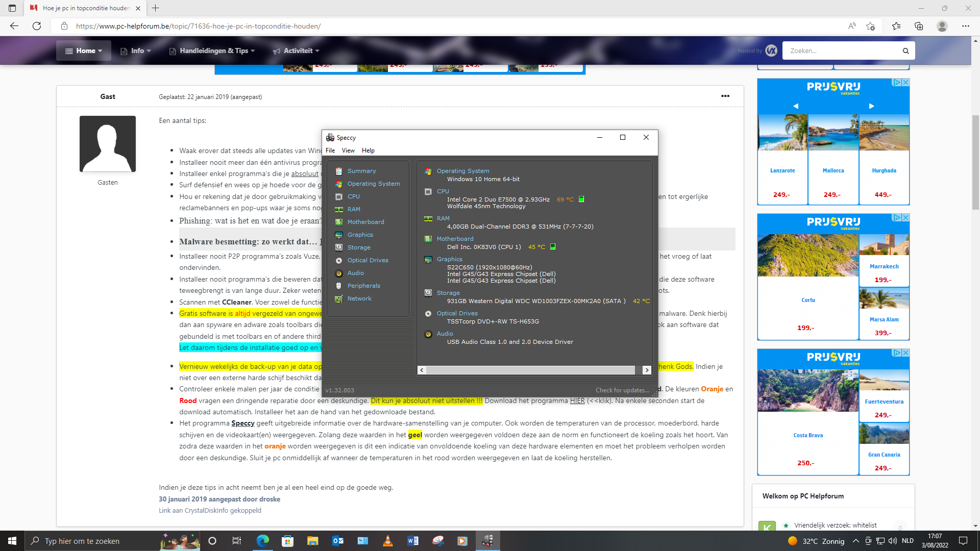
Task: Click the Speccy horizontal scrollbar right arrow
Action: (x=647, y=370)
